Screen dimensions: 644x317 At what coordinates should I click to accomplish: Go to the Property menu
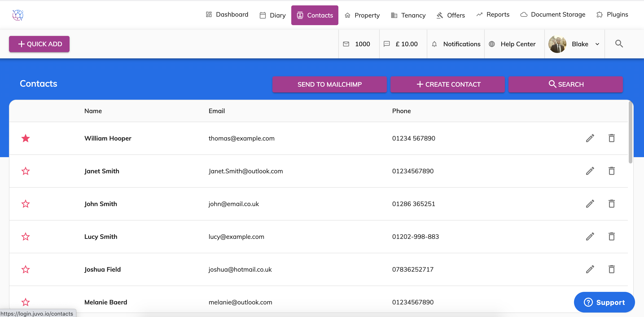pos(362,15)
